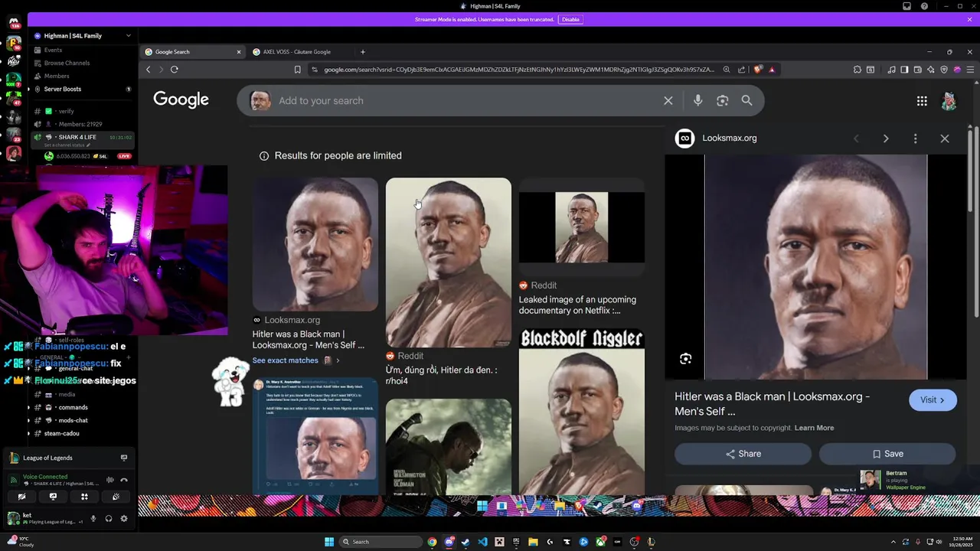Open the browser extensions puzzle icon
This screenshot has width=980, height=551.
click(857, 70)
